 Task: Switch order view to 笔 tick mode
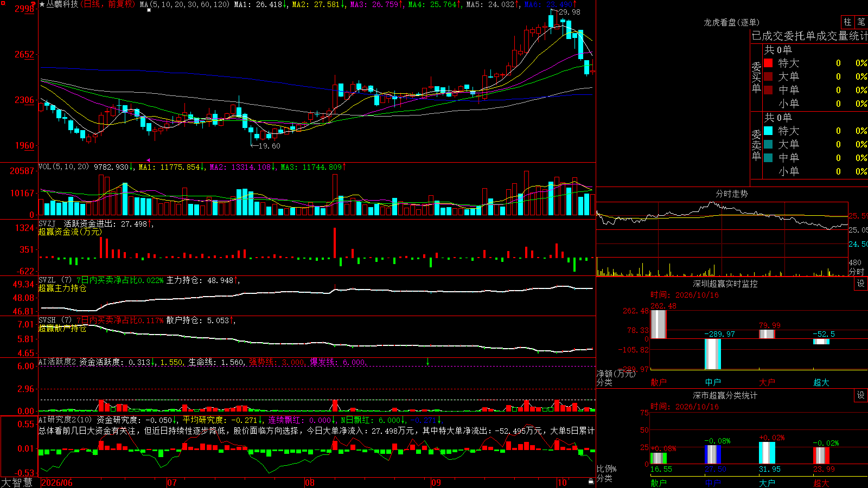pyautogui.click(x=861, y=22)
